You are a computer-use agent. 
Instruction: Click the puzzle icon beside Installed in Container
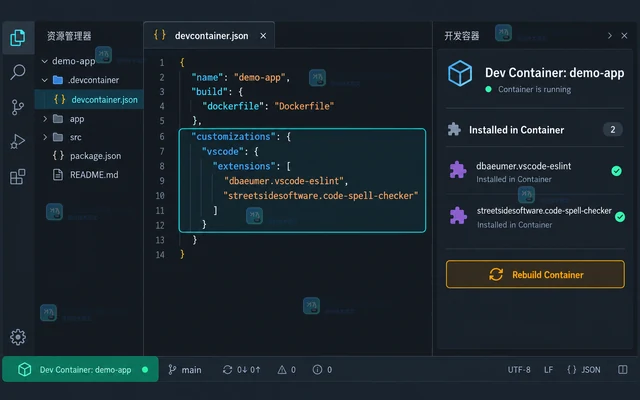point(454,129)
